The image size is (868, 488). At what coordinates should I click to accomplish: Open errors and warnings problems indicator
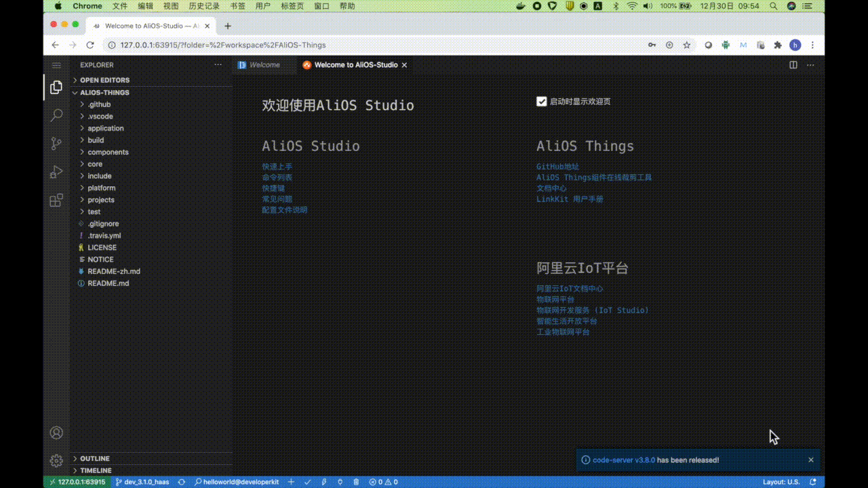tap(383, 482)
